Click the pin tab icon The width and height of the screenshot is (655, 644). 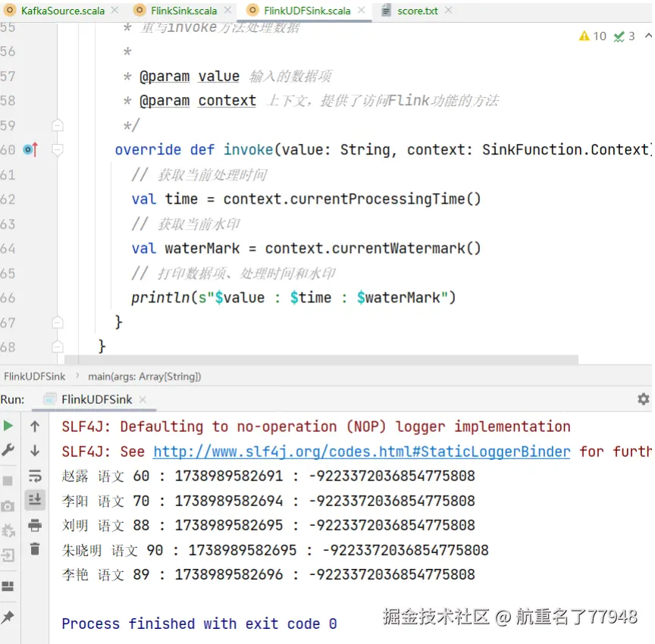pos(8,617)
